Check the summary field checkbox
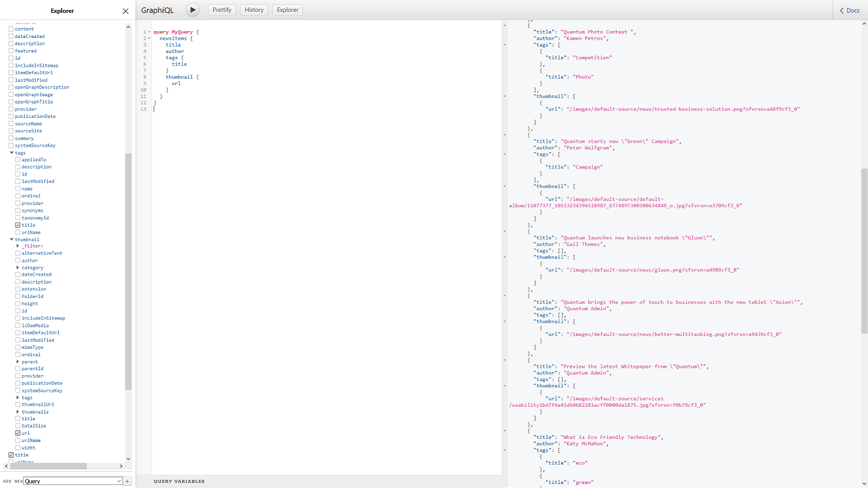The width and height of the screenshot is (868, 488). click(11, 139)
